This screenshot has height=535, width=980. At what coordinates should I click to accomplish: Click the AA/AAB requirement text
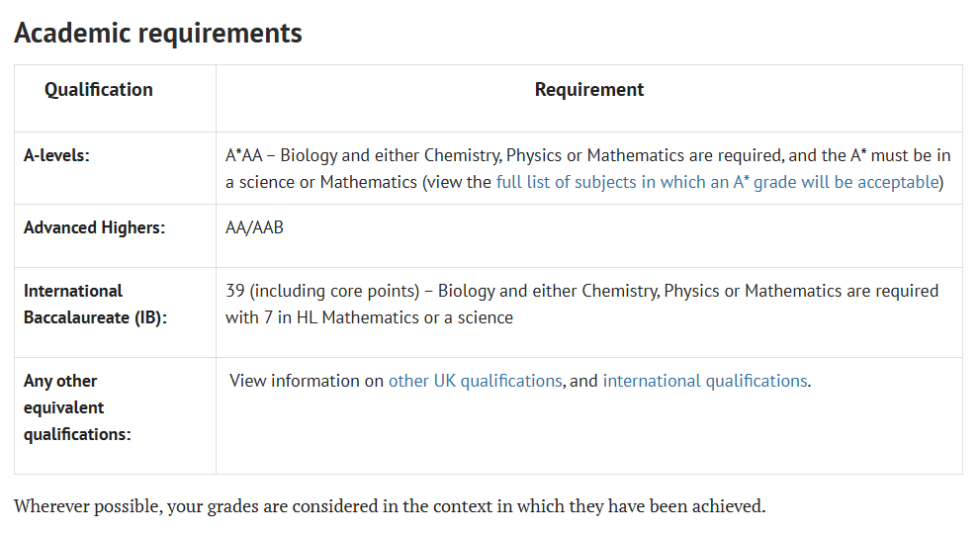coord(254,227)
